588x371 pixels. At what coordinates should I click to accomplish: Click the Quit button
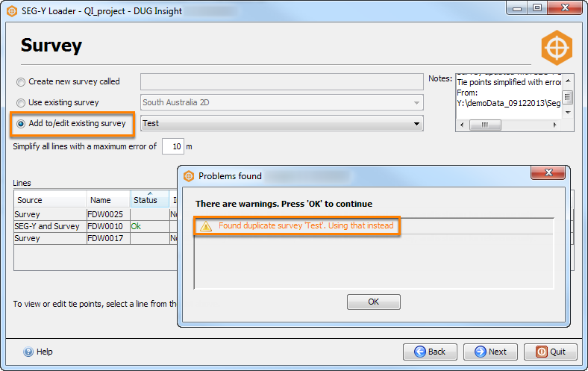coord(550,352)
